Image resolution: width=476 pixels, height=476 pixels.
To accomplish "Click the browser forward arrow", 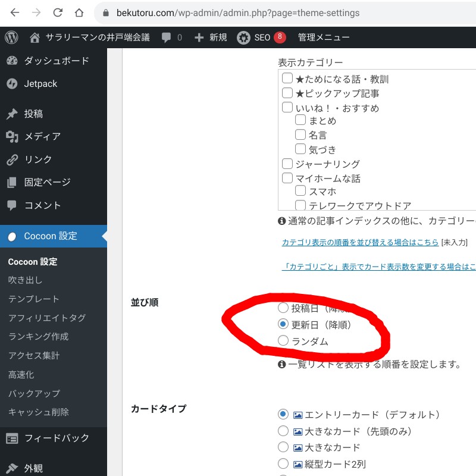I will (36, 12).
